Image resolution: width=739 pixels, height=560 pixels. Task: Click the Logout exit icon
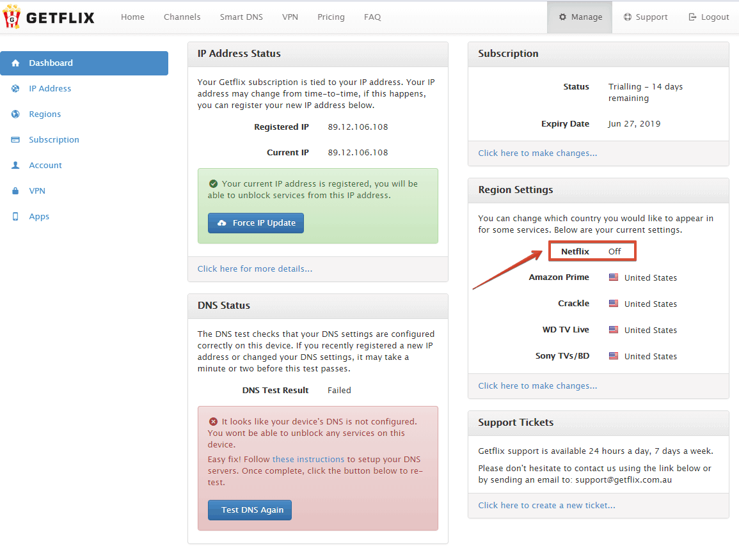(692, 17)
